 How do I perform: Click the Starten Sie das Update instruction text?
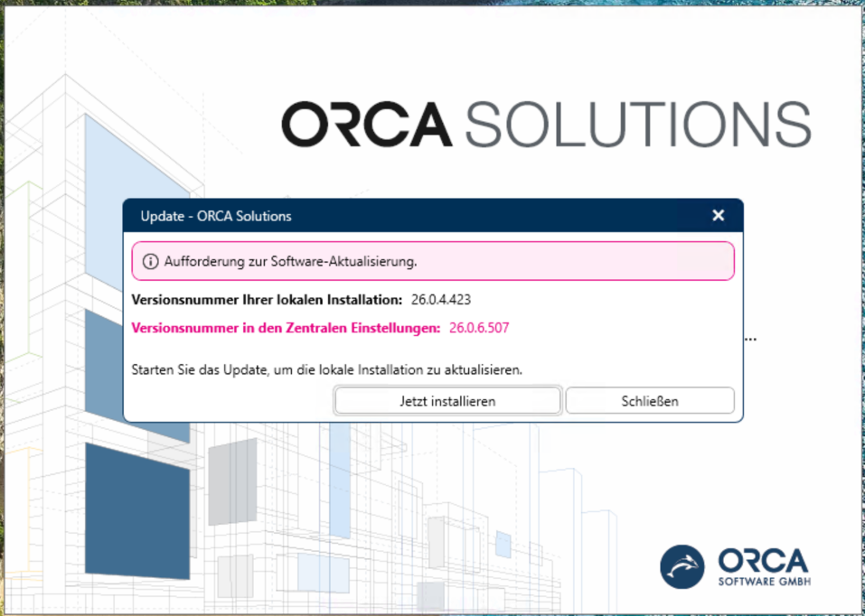(x=326, y=369)
